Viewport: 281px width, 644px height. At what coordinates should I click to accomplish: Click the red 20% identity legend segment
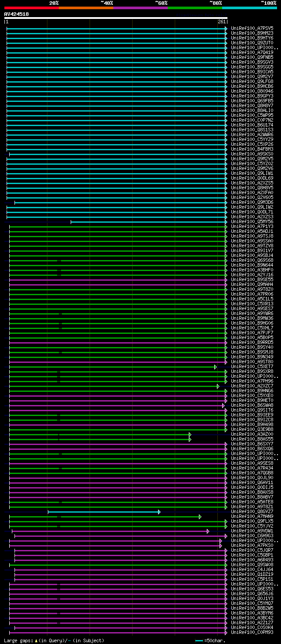[32, 8]
